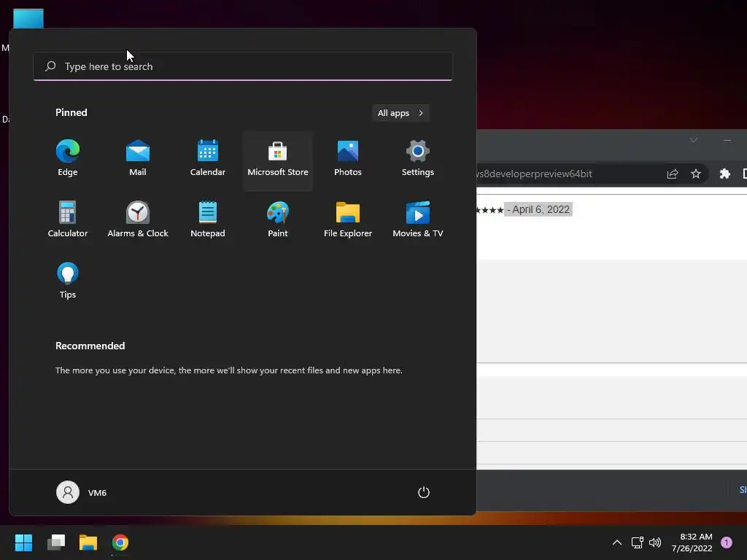This screenshot has width=747, height=560.
Task: Open File Explorer from the taskbar
Action: [x=88, y=542]
